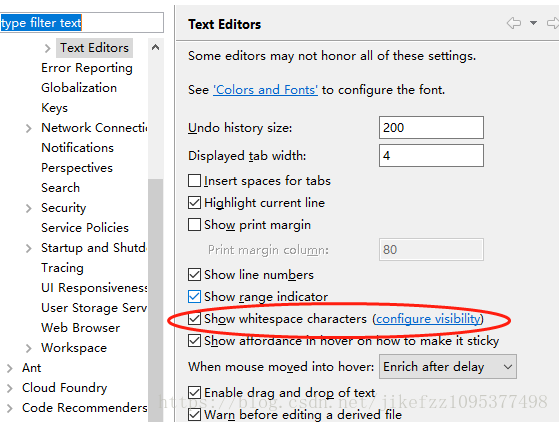This screenshot has height=422, width=559.
Task: Open the navigation history dropdown arrow
Action: click(x=533, y=23)
